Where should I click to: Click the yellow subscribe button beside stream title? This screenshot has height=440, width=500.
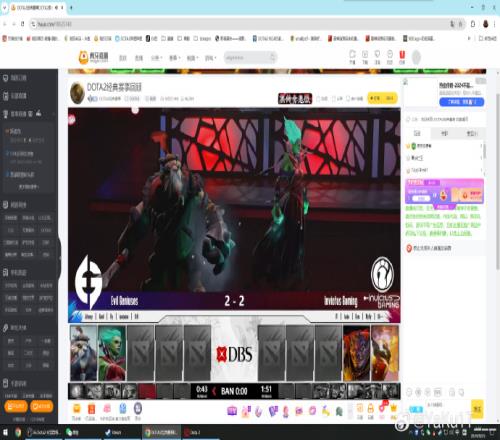[x=382, y=98]
